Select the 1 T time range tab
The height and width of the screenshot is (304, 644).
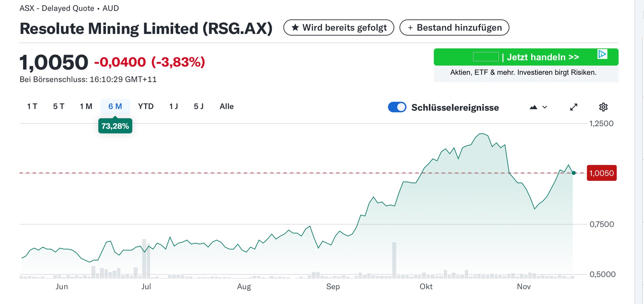click(x=32, y=107)
